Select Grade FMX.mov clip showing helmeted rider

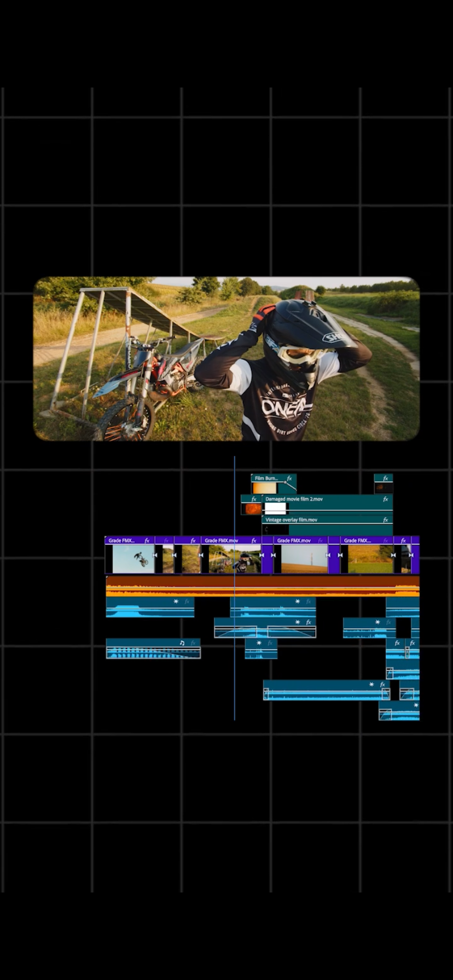pos(231,555)
